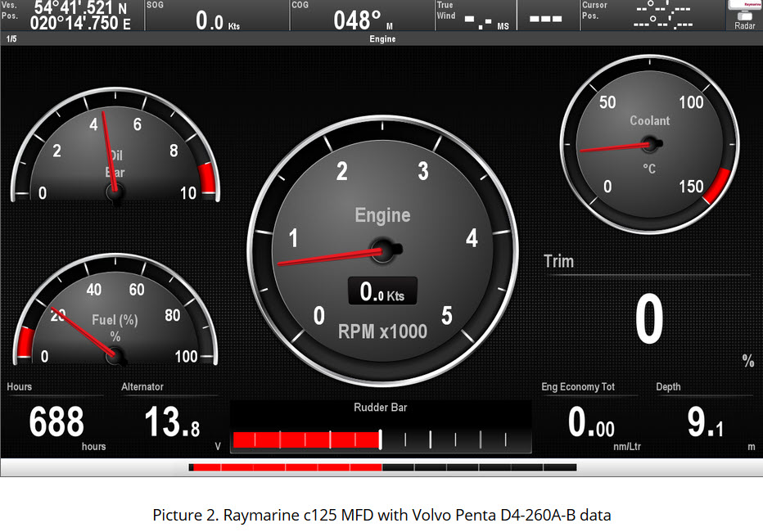Screen dimensions: 763x532
Task: Select the Depth 9.1 m readout
Action: pos(706,417)
